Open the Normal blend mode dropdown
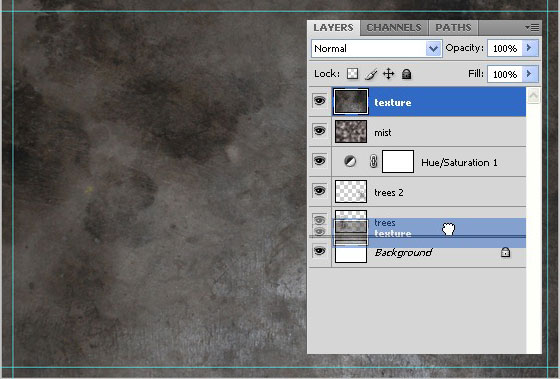Image resolution: width=560 pixels, height=379 pixels. click(x=376, y=49)
